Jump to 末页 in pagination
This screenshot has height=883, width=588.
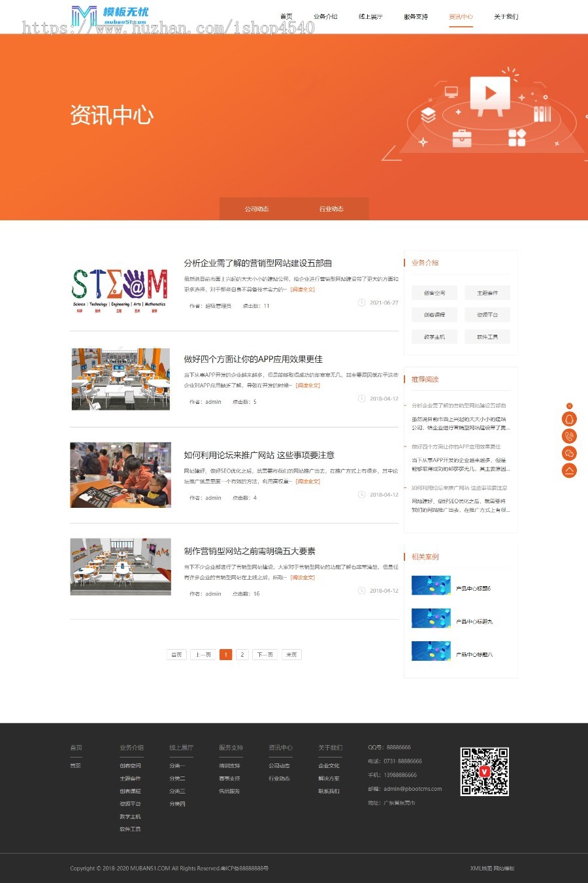[291, 654]
